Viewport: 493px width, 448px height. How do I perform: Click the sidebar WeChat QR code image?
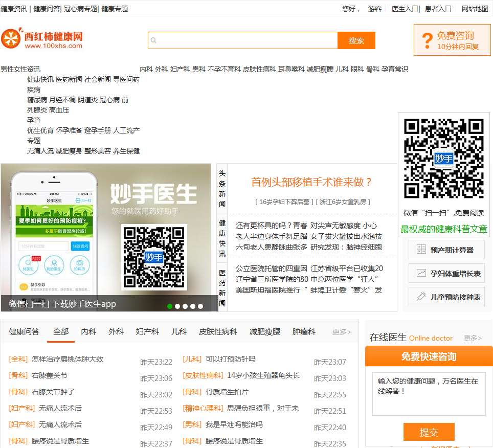[x=443, y=159]
